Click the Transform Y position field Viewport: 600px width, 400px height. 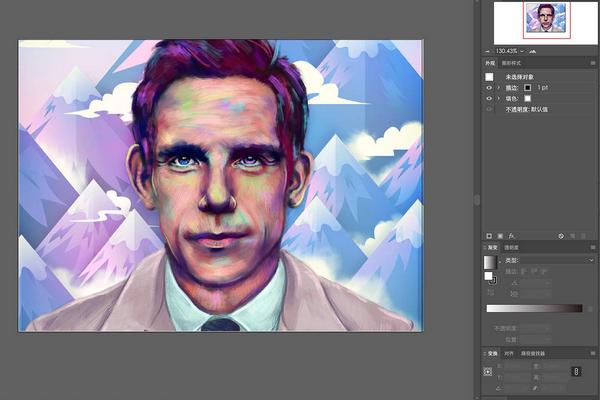pyautogui.click(x=517, y=377)
